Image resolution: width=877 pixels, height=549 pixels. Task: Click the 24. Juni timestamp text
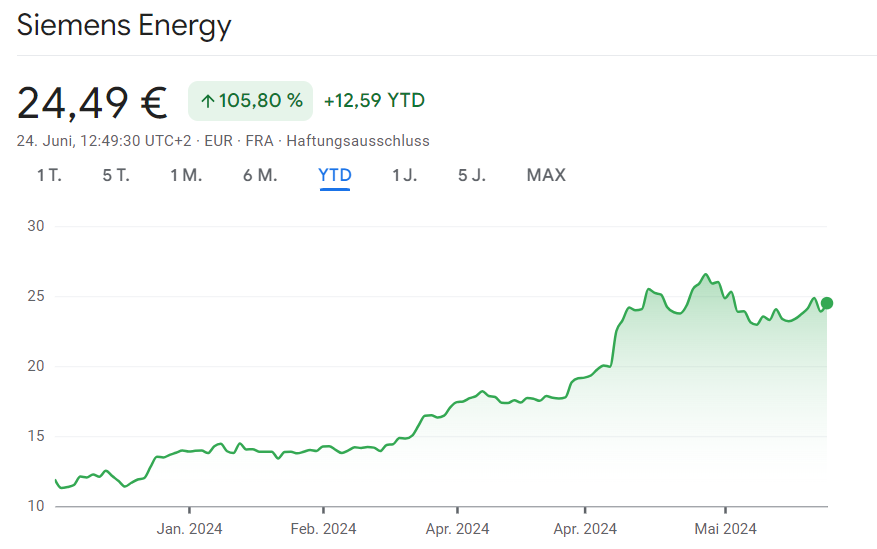(104, 141)
